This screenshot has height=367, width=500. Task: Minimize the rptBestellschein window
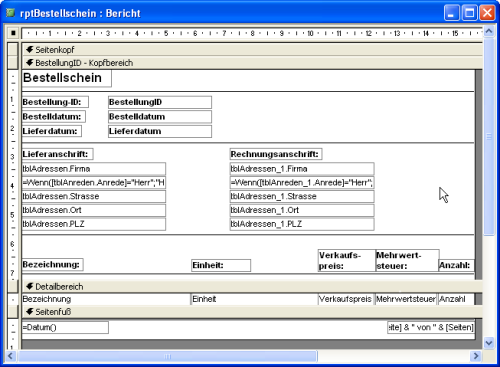[452, 13]
